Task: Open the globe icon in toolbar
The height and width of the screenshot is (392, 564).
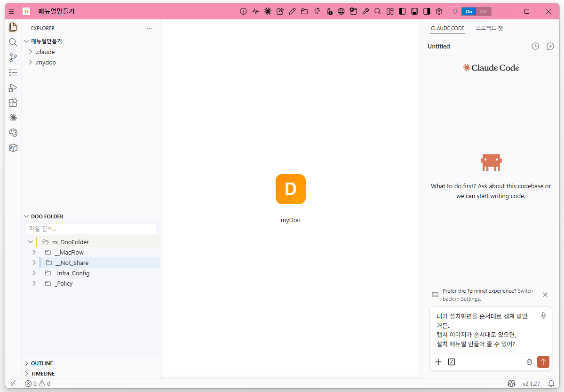Action: pos(342,11)
